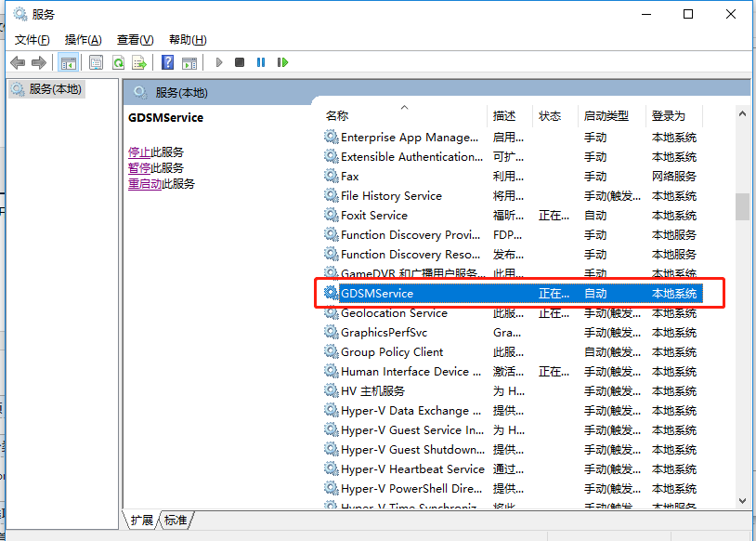Select the Function Discovery Reso... row
The height and width of the screenshot is (541, 756).
(x=513, y=254)
